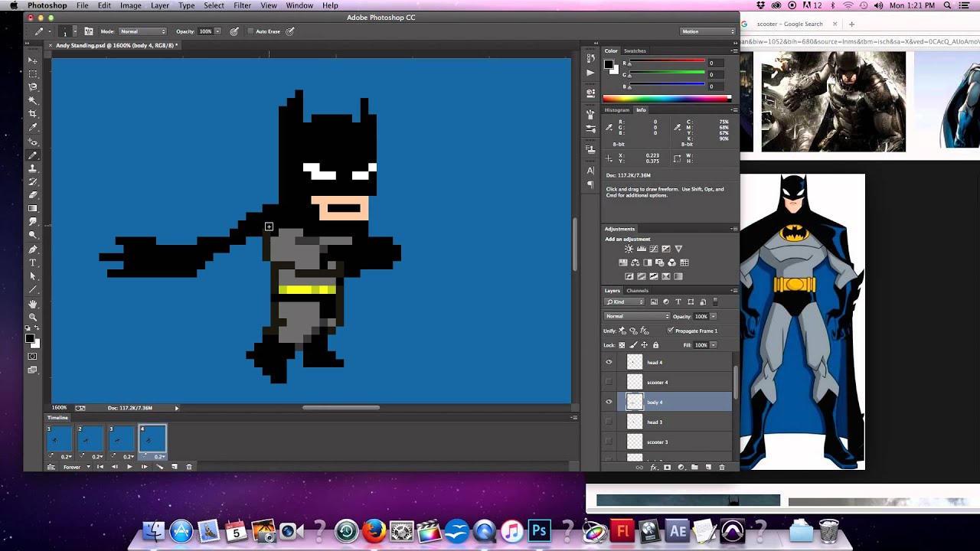This screenshot has width=980, height=551.
Task: Add Curves adjustment
Action: pyautogui.click(x=653, y=249)
